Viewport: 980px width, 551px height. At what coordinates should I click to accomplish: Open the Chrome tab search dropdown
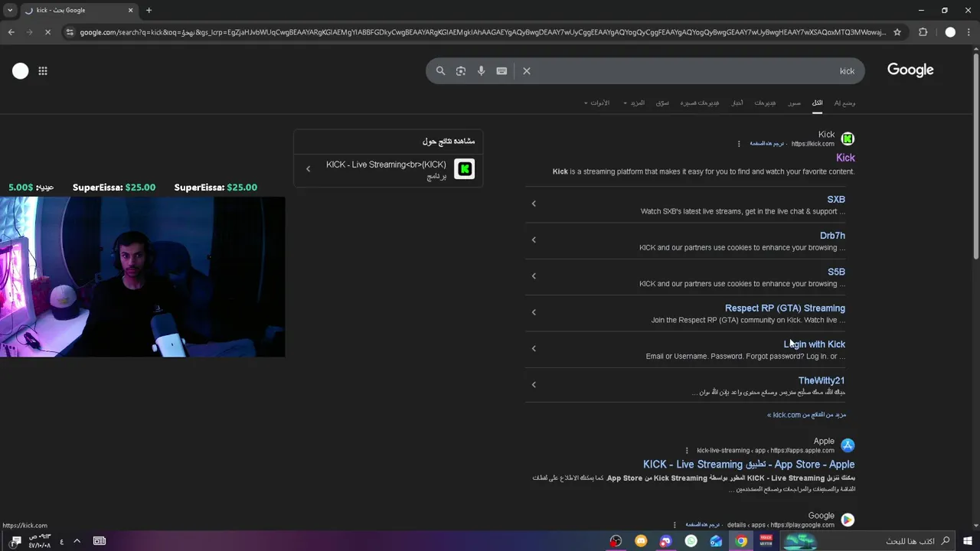pyautogui.click(x=10, y=10)
